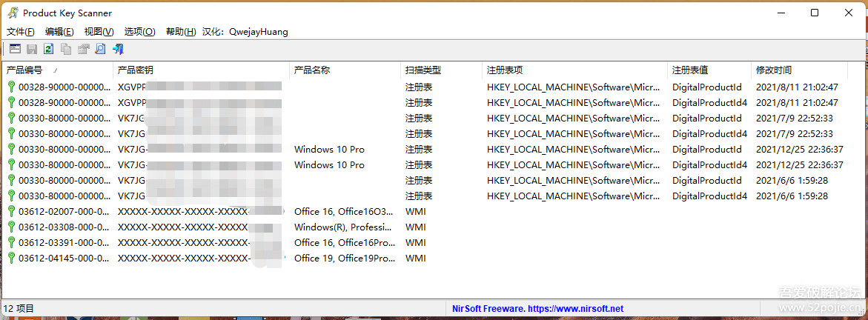Click WMI scan type in row 03612-04145
This screenshot has height=320, width=868.
click(x=415, y=258)
